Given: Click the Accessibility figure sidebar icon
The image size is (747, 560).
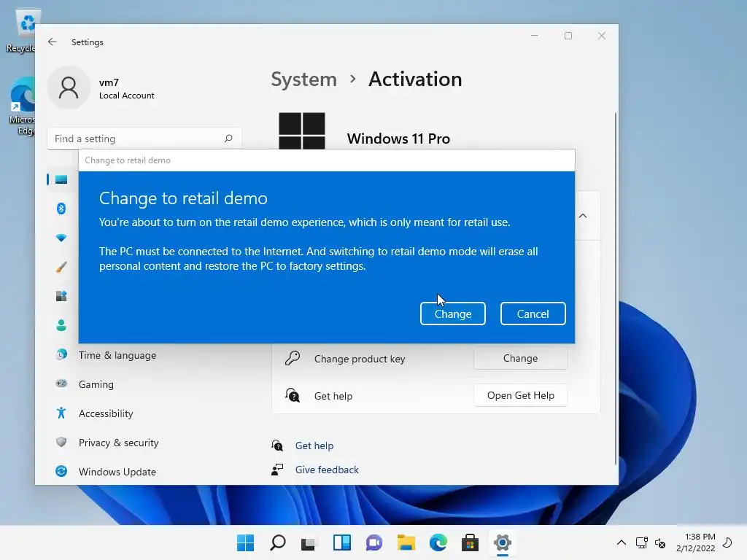Looking at the screenshot, I should (x=61, y=413).
